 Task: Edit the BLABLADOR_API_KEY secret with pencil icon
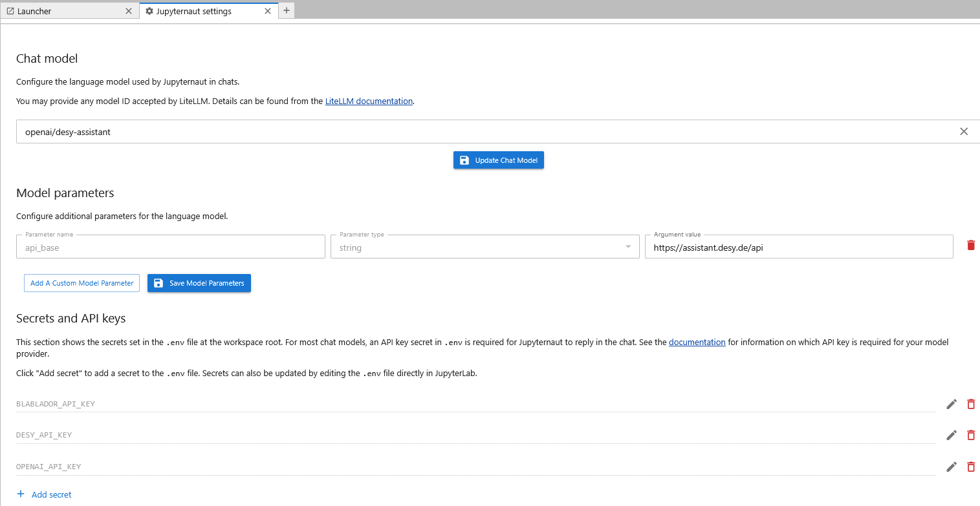951,404
